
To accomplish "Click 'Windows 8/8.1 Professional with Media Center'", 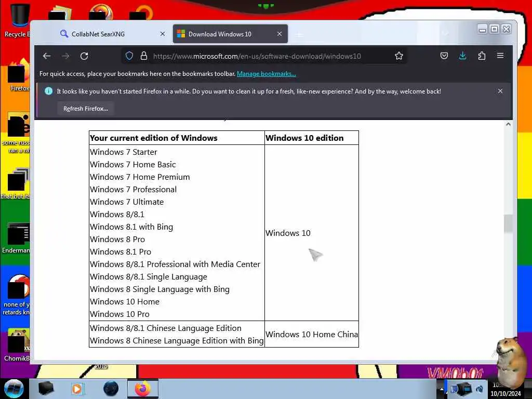I will pos(175,264).
